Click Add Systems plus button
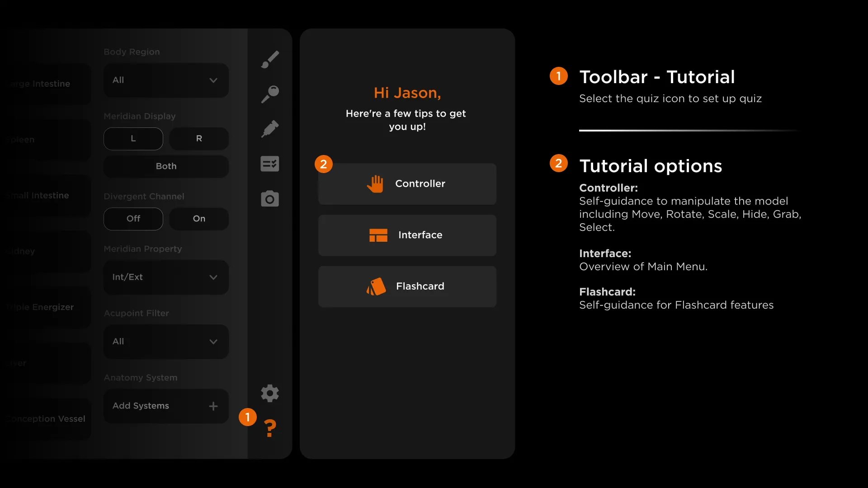This screenshot has height=488, width=868. (213, 406)
